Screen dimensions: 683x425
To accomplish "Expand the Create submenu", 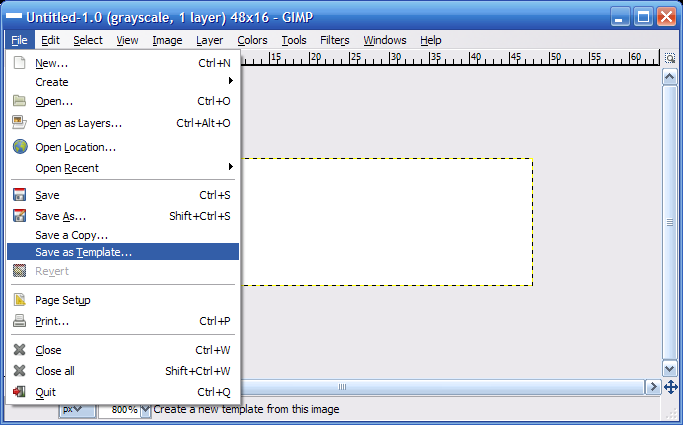I will tap(123, 82).
